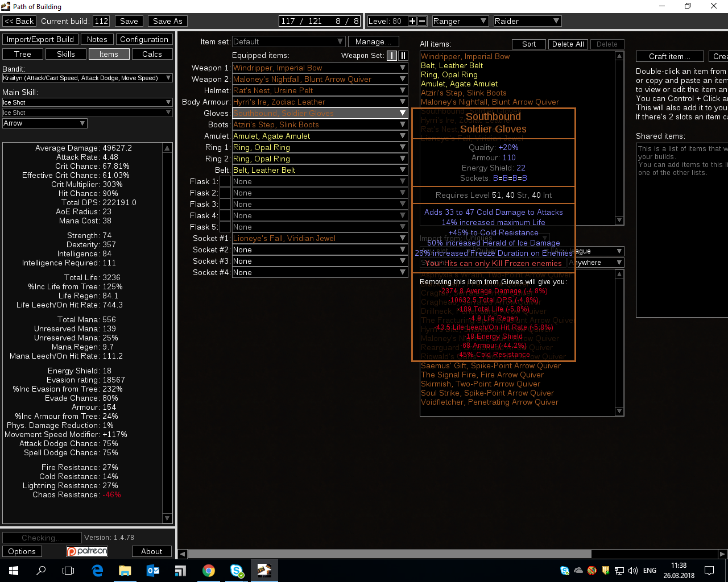Open Skype from taskbar
Screen dimensions: 728x582
(237, 571)
